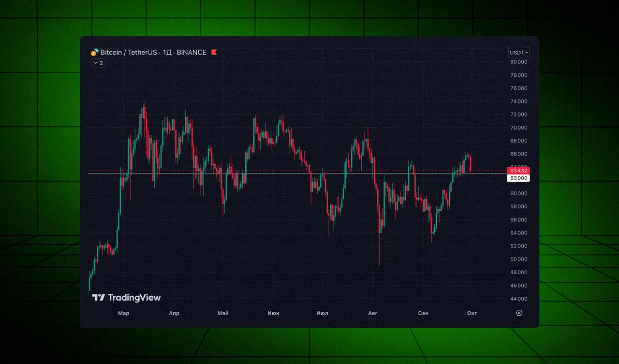Image resolution: width=619 pixels, height=364 pixels.
Task: Click the Сен label on time axis
Action: pos(423,313)
